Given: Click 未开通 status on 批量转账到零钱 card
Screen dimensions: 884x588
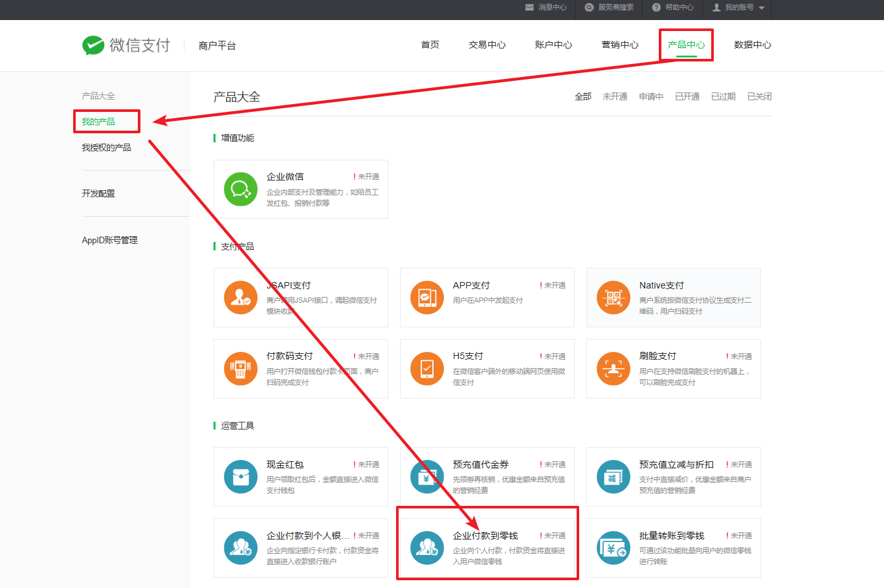Looking at the screenshot, I should (739, 536).
